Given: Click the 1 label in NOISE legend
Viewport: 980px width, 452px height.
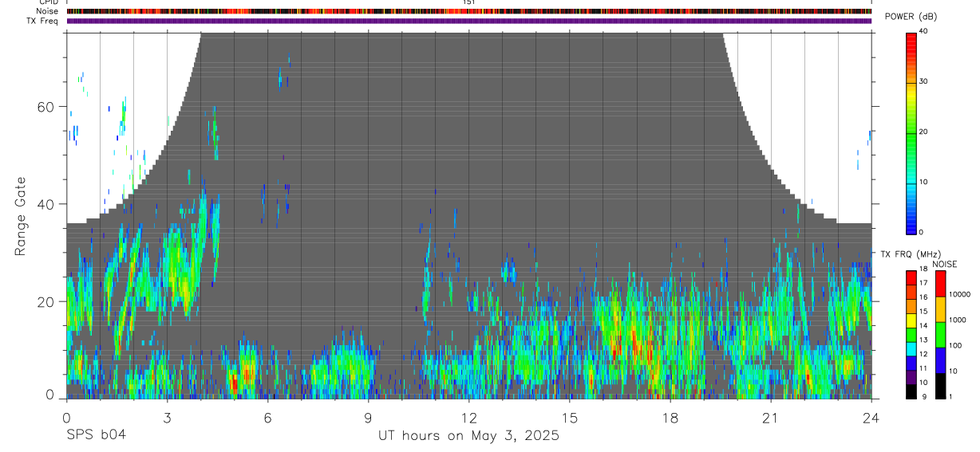Looking at the screenshot, I should (950, 396).
